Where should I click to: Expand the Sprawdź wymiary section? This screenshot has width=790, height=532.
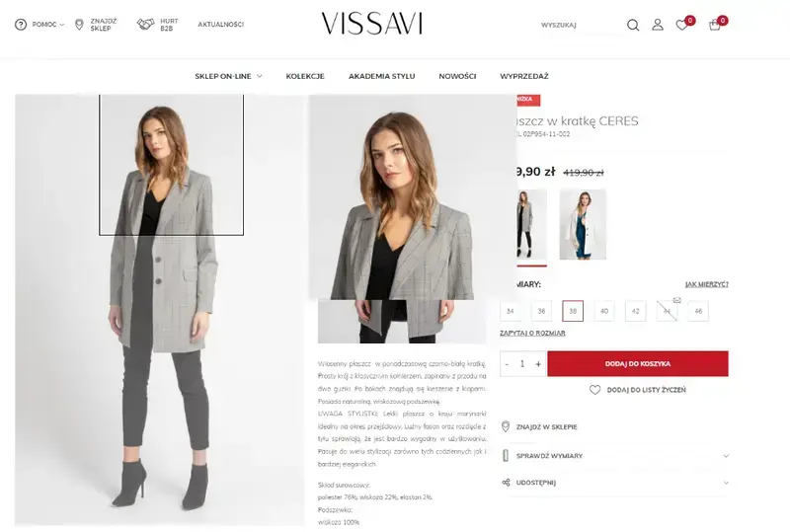[x=726, y=456]
